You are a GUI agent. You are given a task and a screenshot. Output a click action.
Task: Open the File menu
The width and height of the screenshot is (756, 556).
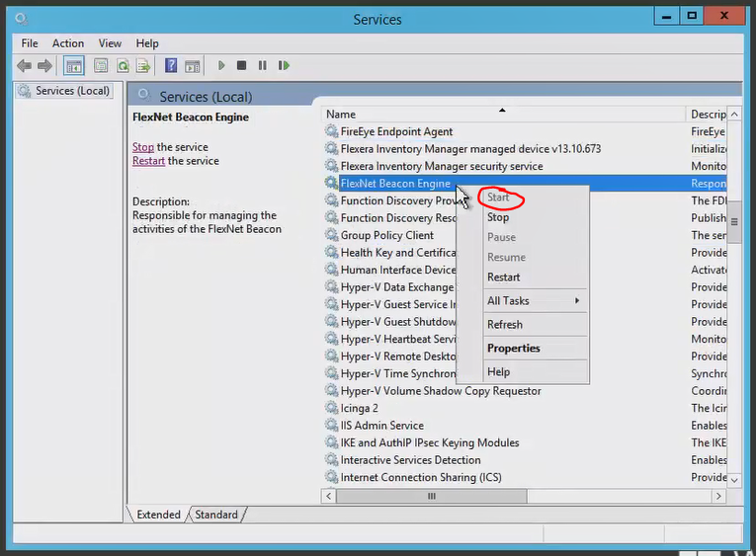(30, 43)
